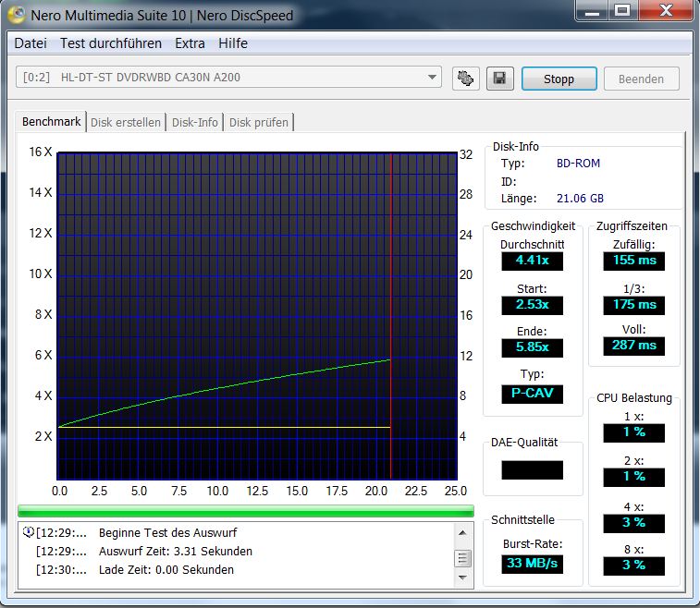This screenshot has width=700, height=608.
Task: Open the Hilfe menu
Action: point(233,43)
